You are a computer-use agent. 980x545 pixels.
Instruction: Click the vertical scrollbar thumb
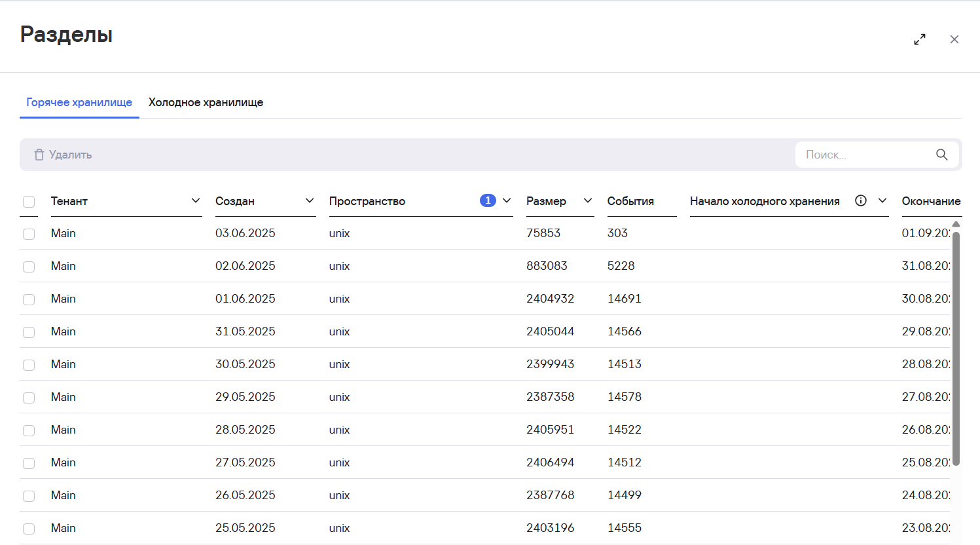pos(956,347)
